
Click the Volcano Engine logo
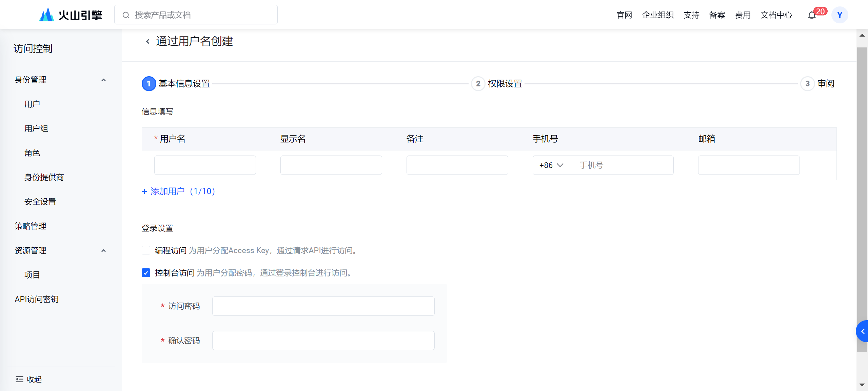click(71, 15)
